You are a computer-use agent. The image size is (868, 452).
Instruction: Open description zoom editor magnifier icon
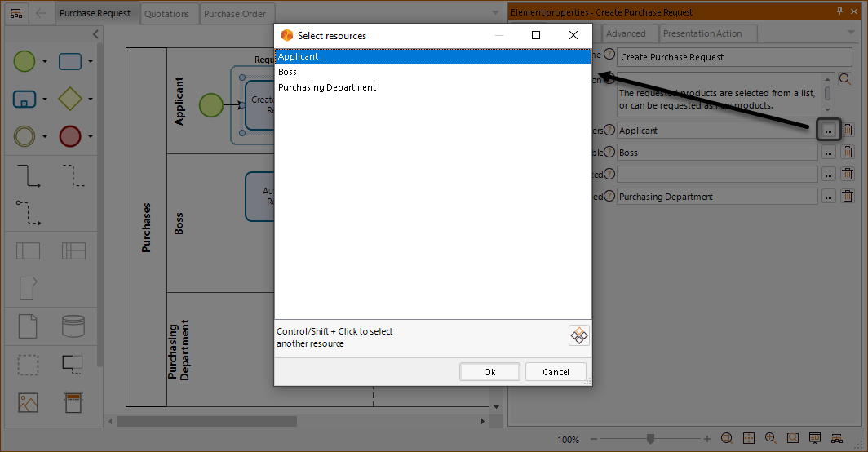tap(844, 79)
